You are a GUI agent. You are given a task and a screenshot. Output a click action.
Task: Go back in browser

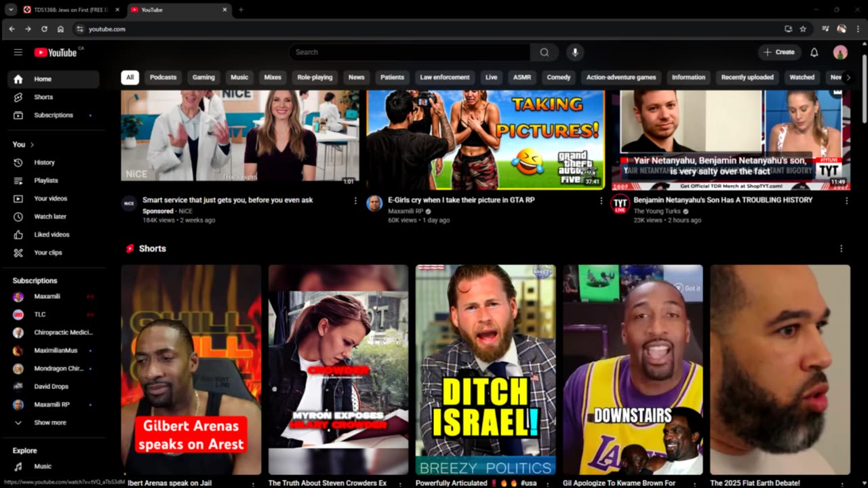[12, 29]
